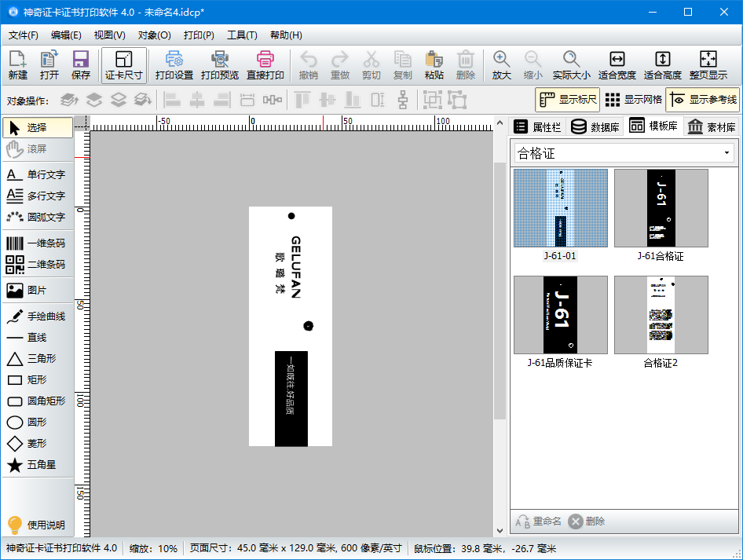Toggle 显示标尺 ruler display

point(568,100)
